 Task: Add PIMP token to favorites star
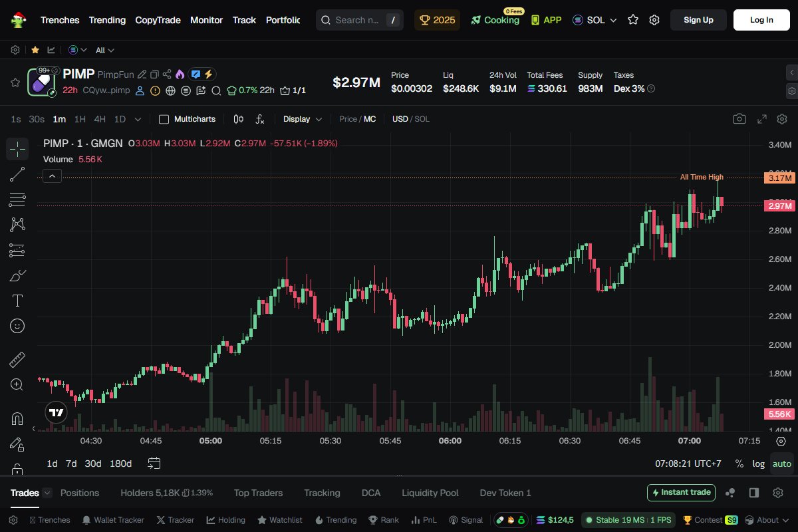point(15,82)
